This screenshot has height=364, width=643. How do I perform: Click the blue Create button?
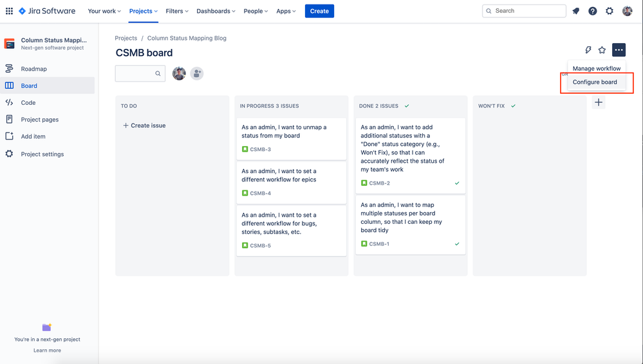coord(319,11)
